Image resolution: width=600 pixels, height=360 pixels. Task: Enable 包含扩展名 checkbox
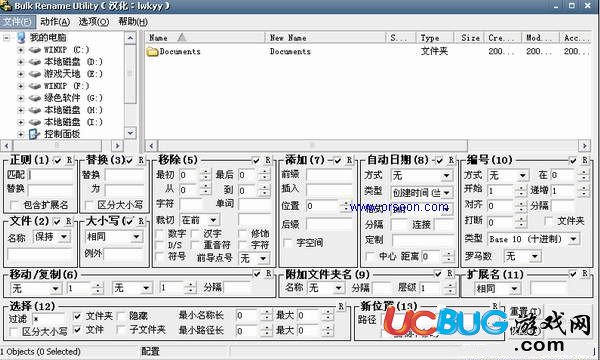(x=15, y=205)
